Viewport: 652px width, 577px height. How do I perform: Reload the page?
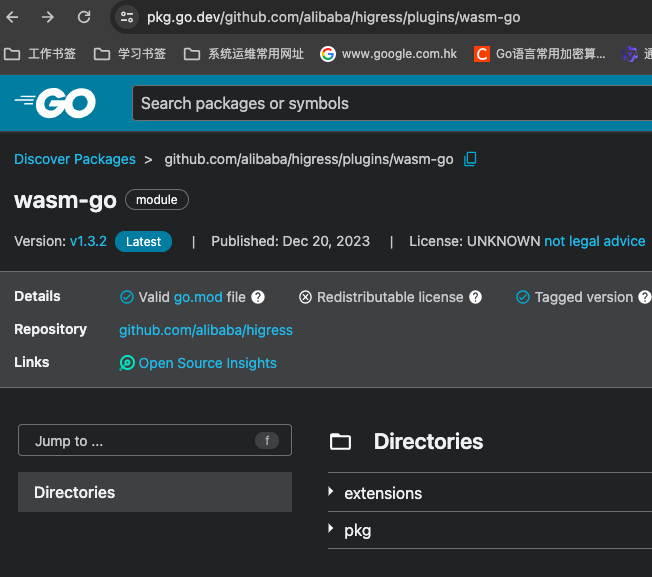[84, 17]
